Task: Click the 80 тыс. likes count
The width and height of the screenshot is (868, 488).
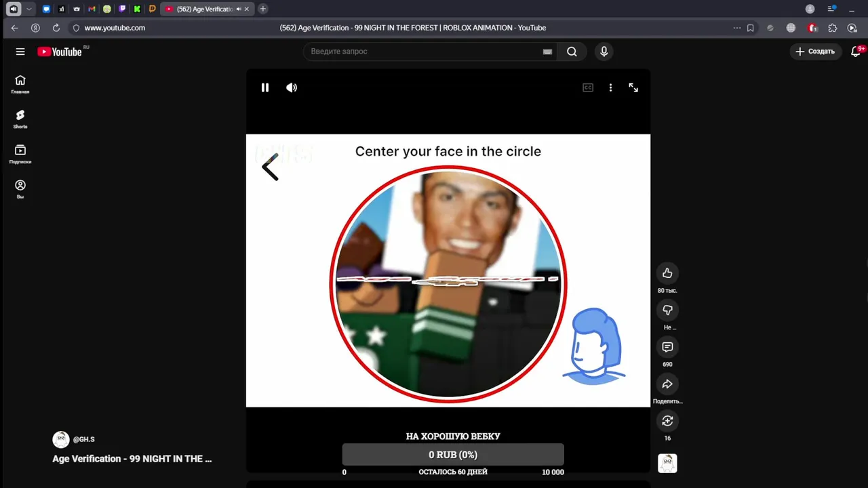Action: (667, 291)
